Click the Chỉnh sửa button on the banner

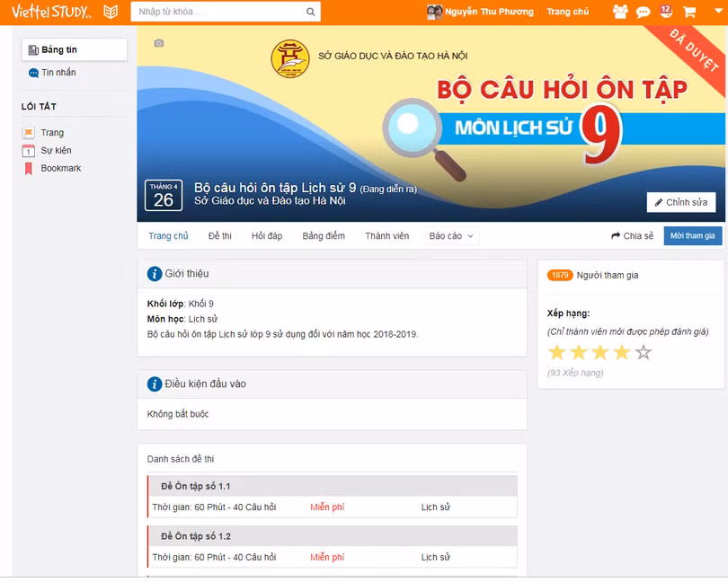point(680,202)
